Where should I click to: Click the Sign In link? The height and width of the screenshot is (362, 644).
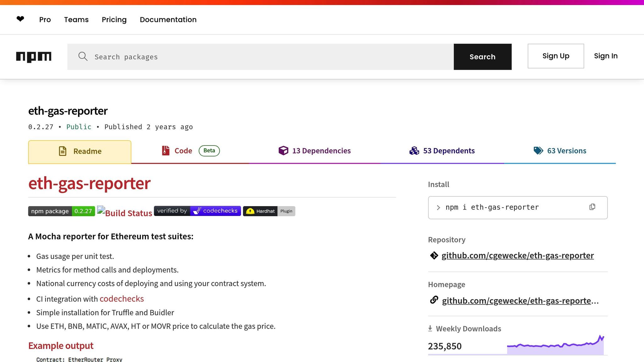pyautogui.click(x=606, y=56)
